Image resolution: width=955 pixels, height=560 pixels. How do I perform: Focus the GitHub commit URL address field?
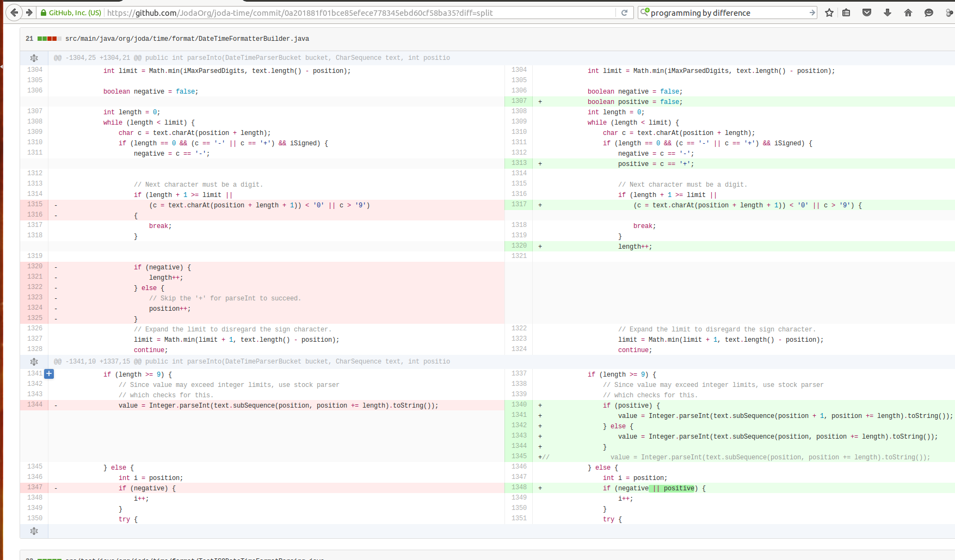click(359, 13)
